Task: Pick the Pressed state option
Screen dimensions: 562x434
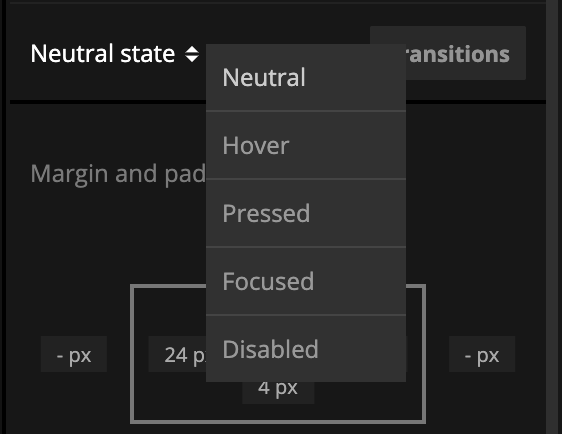Action: [x=306, y=213]
